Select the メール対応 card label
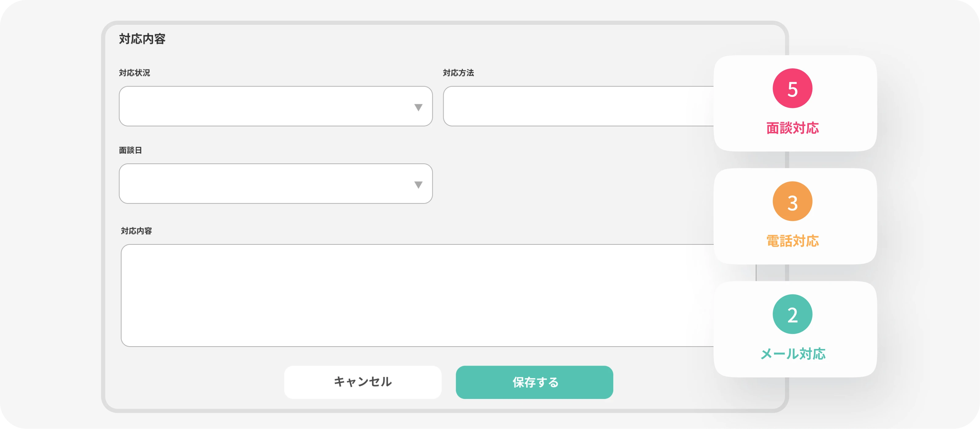 tap(792, 354)
